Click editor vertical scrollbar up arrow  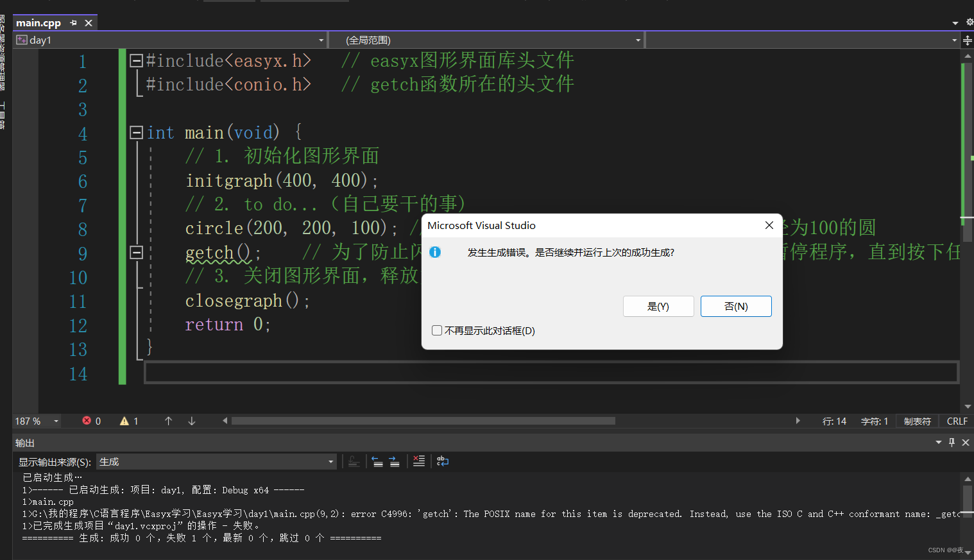pos(968,56)
